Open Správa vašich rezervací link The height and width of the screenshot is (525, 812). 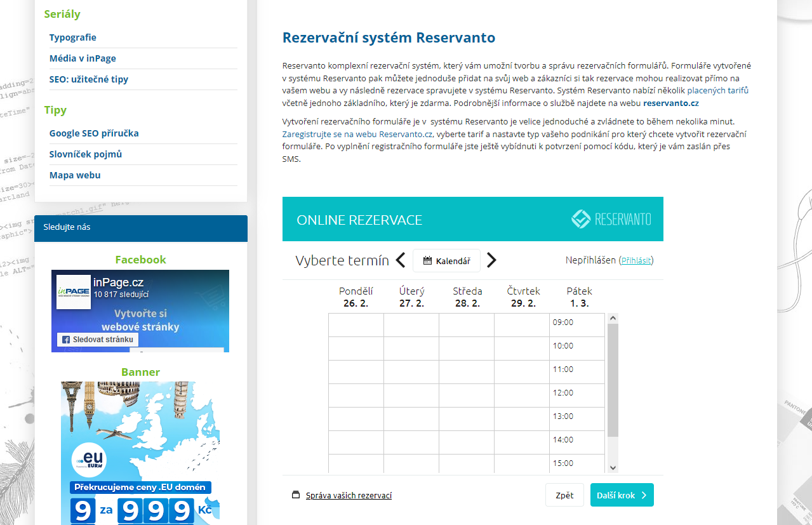click(349, 495)
